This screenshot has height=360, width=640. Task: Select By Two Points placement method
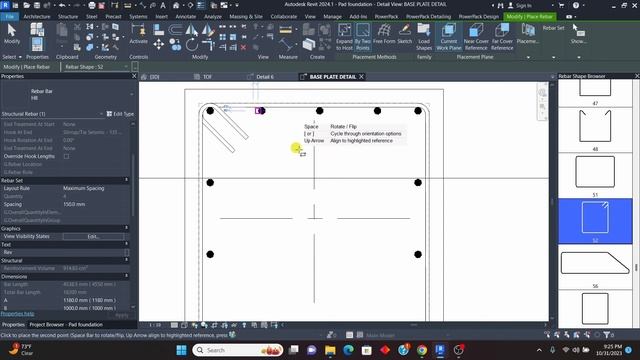click(362, 37)
